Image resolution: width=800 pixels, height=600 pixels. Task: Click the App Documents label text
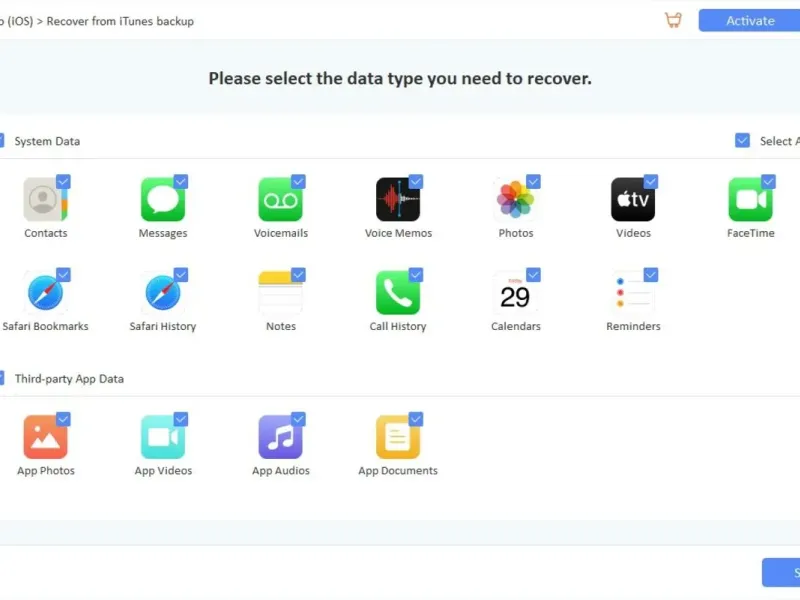pyautogui.click(x=398, y=471)
